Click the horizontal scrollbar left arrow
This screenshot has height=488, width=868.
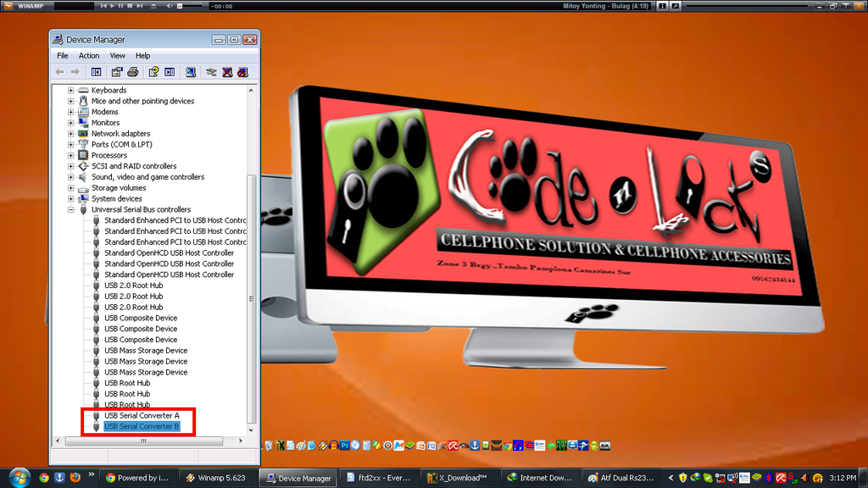tap(58, 441)
